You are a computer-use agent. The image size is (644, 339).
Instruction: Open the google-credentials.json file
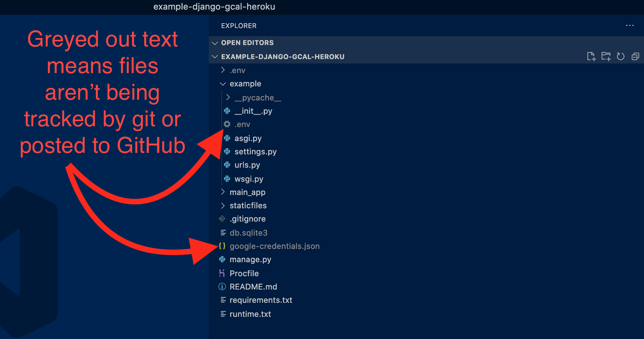coord(275,246)
